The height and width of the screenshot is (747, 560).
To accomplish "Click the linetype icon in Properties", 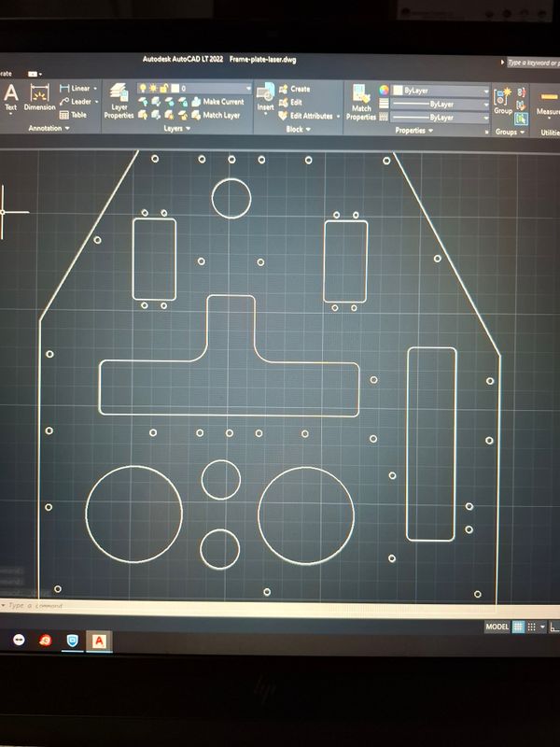I will 384,117.
